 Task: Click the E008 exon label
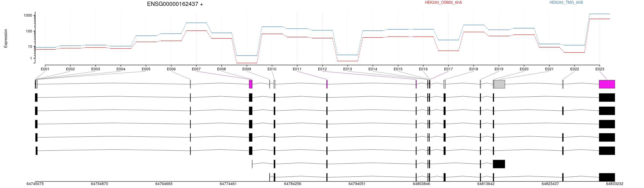click(221, 69)
